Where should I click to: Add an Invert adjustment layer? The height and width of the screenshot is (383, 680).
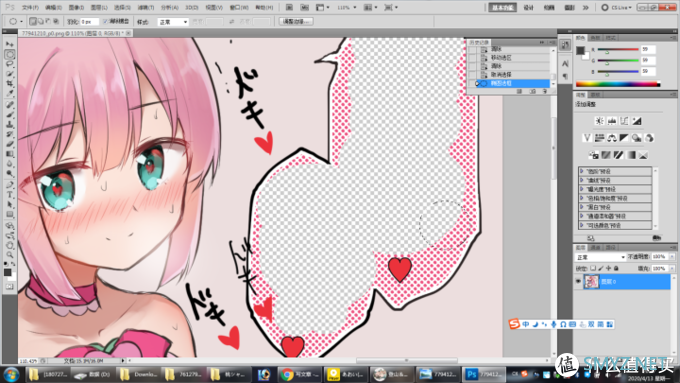[593, 155]
